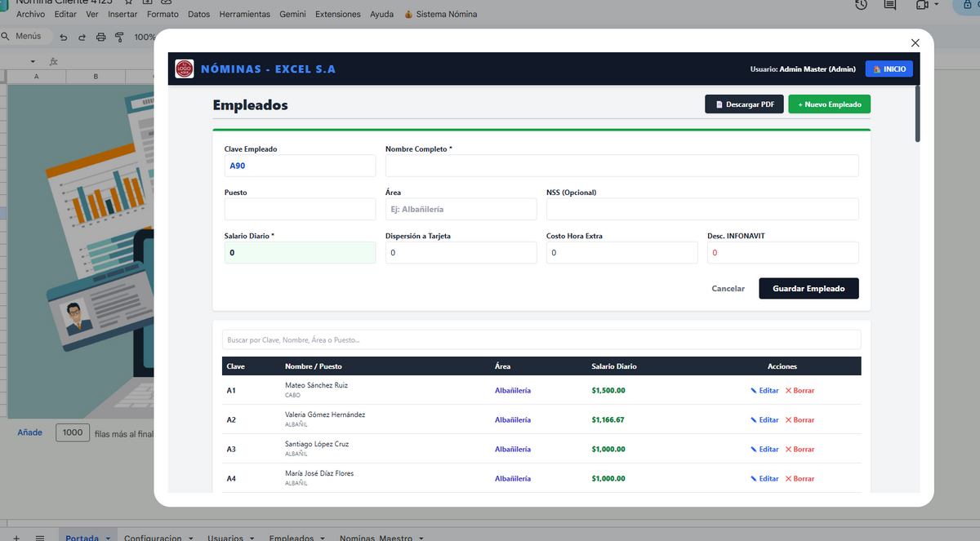Click the Área input field

pyautogui.click(x=461, y=209)
